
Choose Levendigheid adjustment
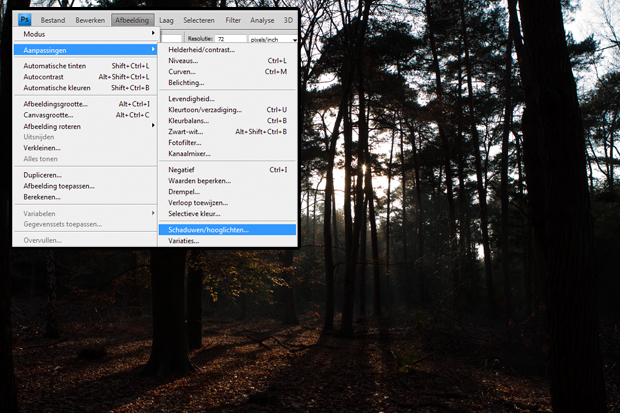pos(227,99)
